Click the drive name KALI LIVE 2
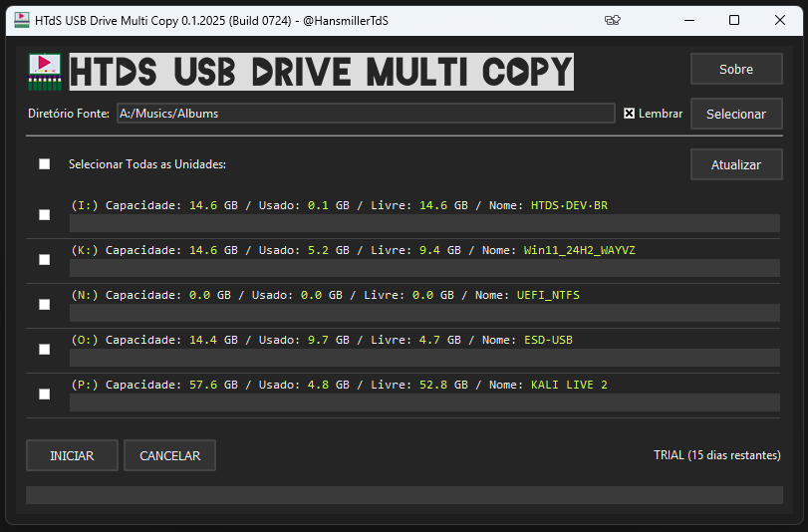The height and width of the screenshot is (532, 808). coord(570,385)
